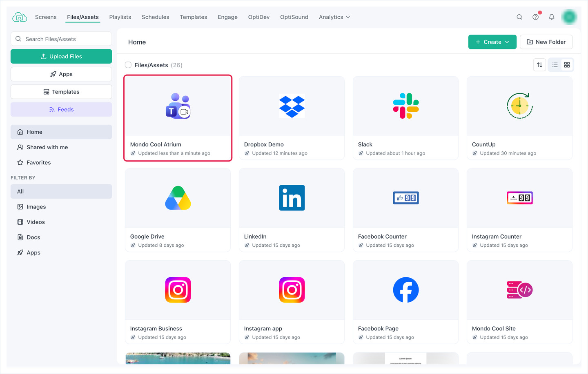Open the Facebook Page icon
Screen dimensions: 588x374
click(406, 290)
